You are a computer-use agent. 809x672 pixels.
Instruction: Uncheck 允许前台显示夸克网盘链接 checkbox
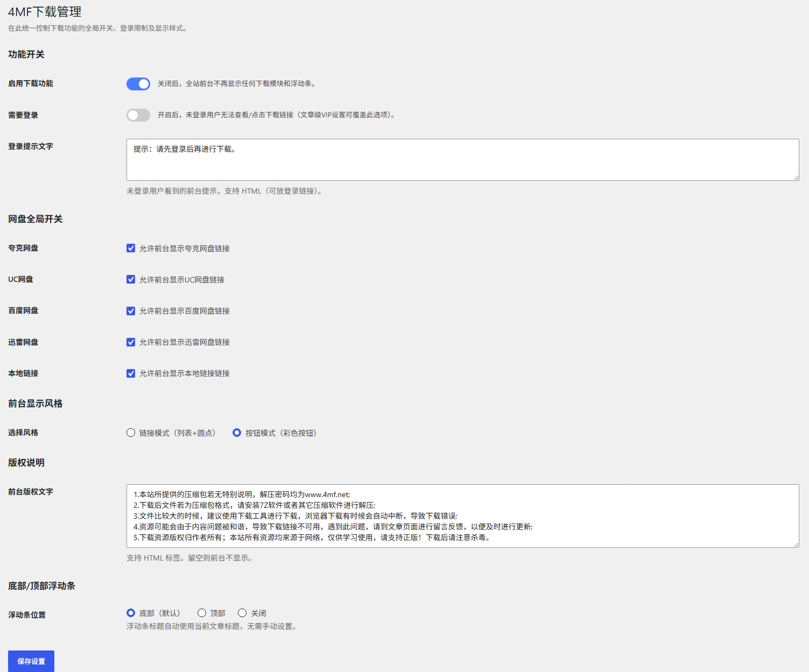pos(131,248)
